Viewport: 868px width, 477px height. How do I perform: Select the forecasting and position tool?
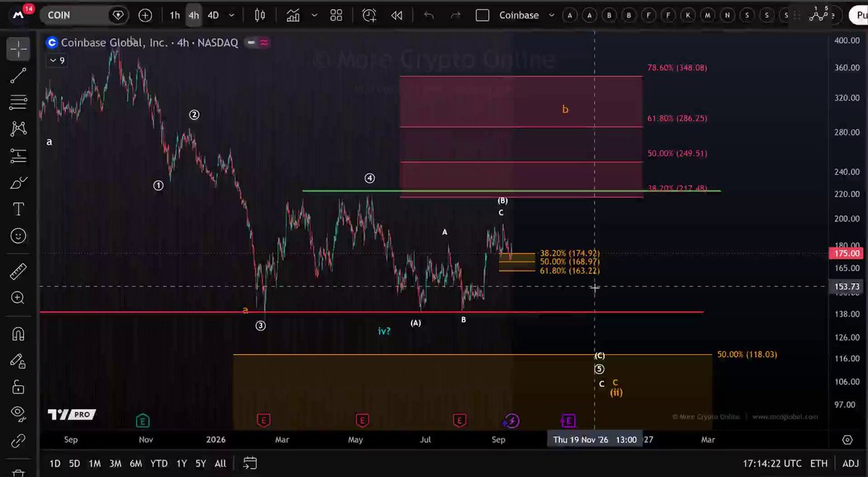click(x=18, y=155)
